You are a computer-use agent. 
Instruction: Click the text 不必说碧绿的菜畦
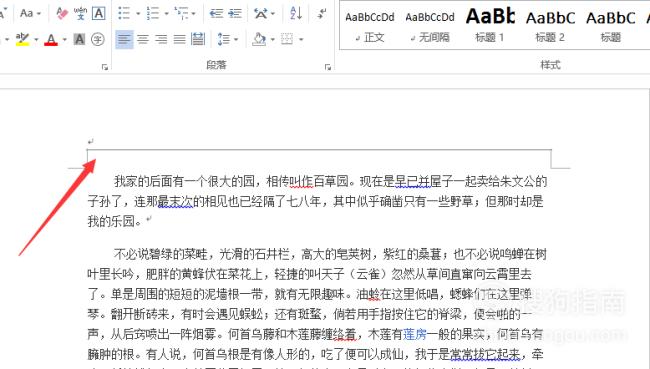coord(160,254)
